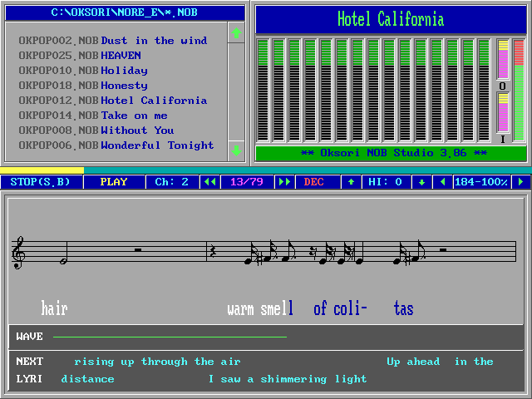Click the 184-100% tempo value
Screen dimensions: 532x399
pos(482,182)
